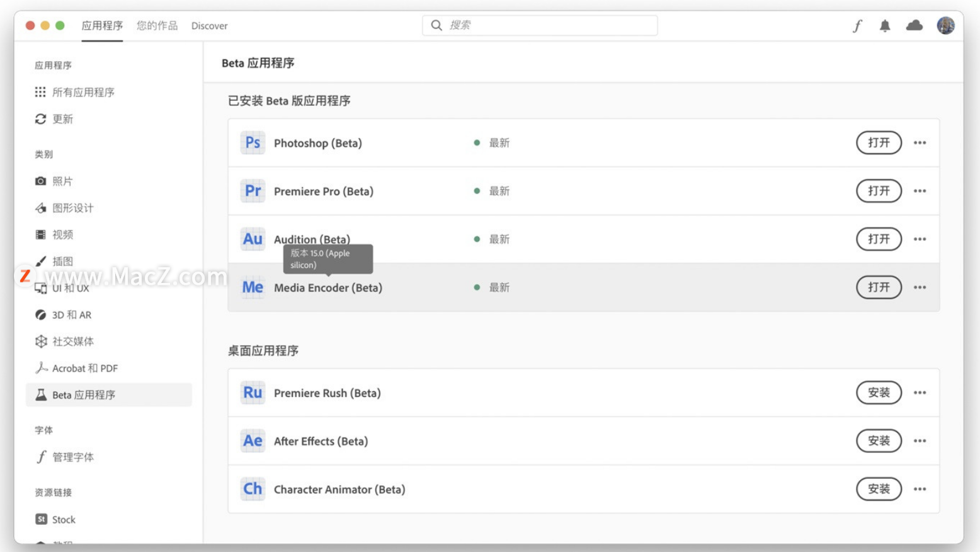The height and width of the screenshot is (552, 980).
Task: Click the 图形设计 icon in sidebar
Action: pos(40,208)
